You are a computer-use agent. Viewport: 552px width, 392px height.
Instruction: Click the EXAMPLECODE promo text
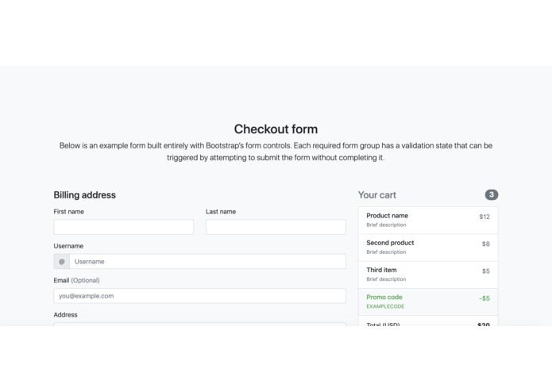click(385, 306)
